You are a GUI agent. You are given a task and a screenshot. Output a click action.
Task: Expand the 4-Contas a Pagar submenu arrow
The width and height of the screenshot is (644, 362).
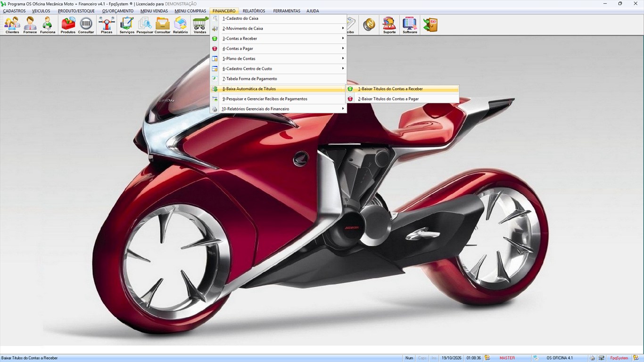[343, 49]
